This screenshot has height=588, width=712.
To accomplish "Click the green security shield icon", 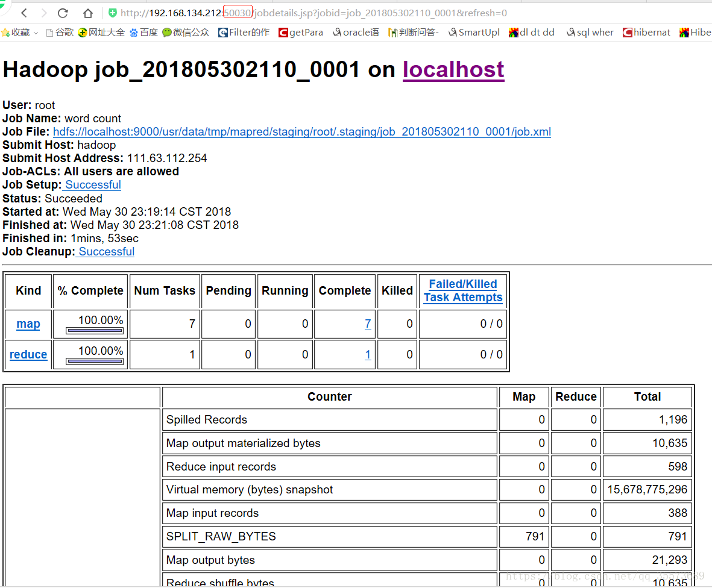I will (113, 13).
